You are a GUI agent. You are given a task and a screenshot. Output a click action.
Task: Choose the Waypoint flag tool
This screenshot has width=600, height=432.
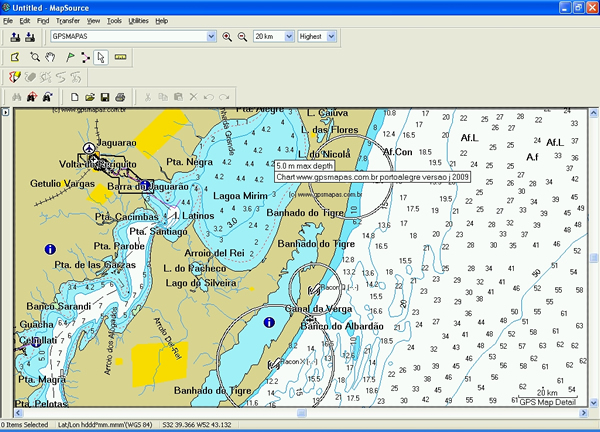[x=68, y=57]
